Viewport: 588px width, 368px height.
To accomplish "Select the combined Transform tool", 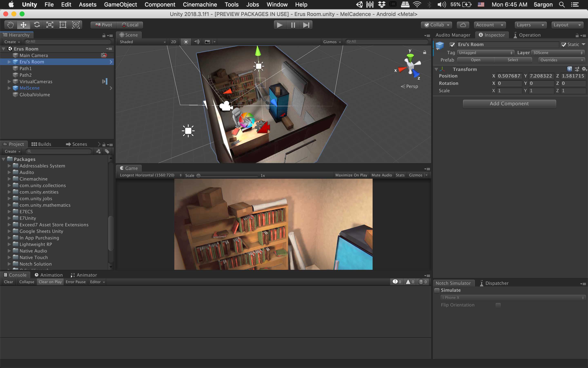I will (x=76, y=25).
